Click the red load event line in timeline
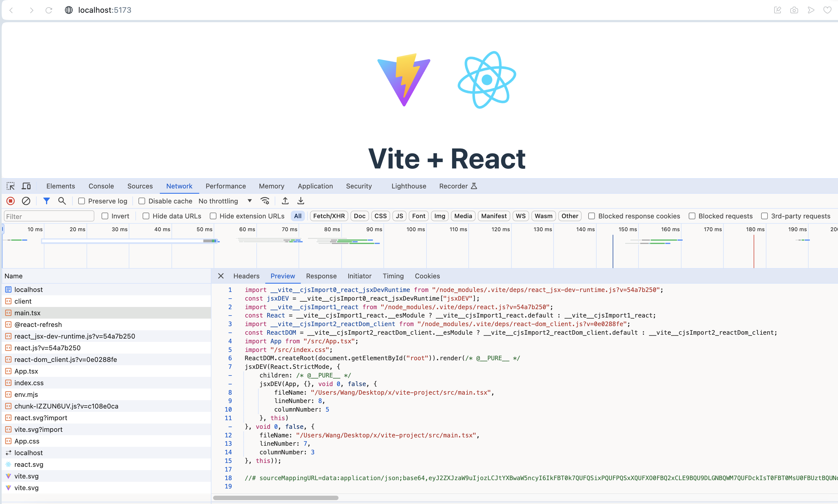 click(x=754, y=251)
